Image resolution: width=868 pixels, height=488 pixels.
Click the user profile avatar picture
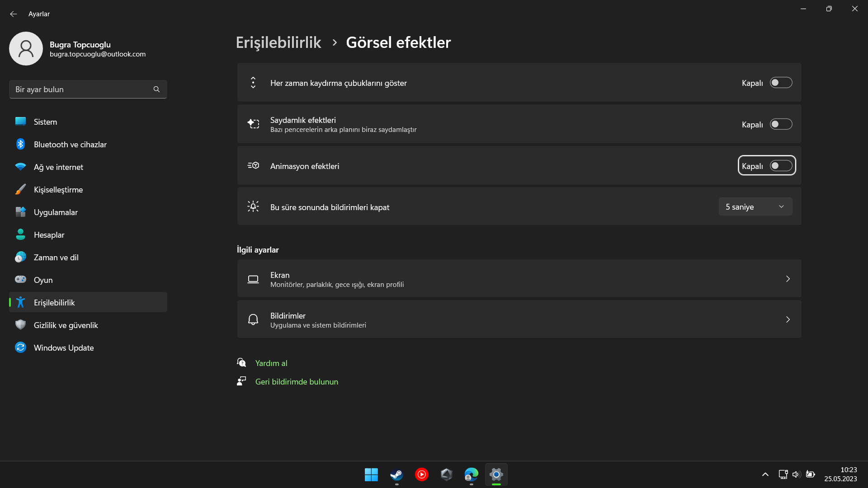26,48
